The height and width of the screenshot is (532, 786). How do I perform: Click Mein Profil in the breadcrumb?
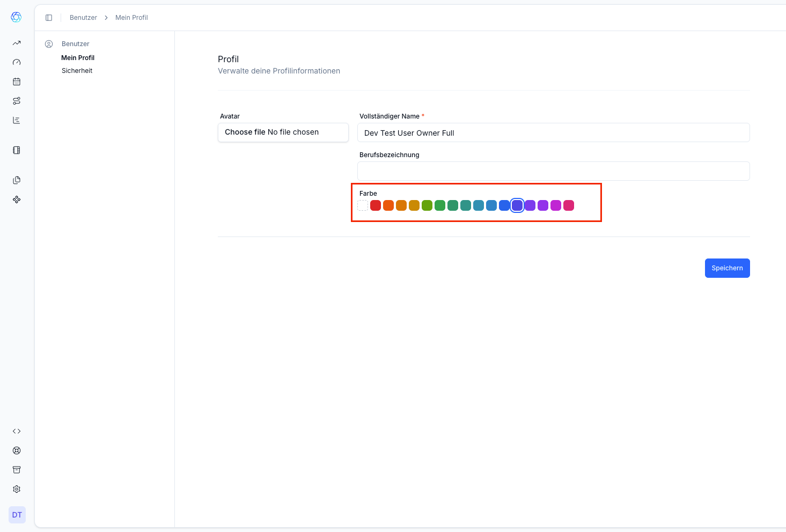tap(131, 18)
